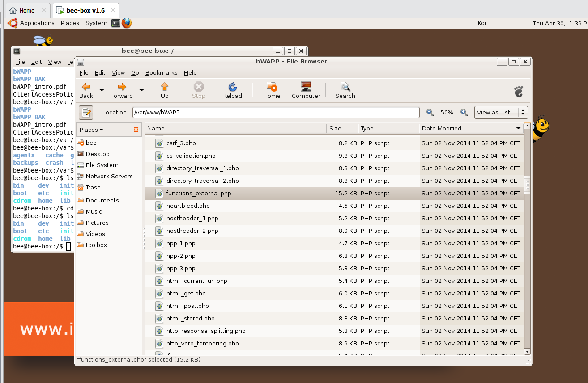This screenshot has width=588, height=383.
Task: Select the hpp-1.php file icon
Action: (159, 243)
